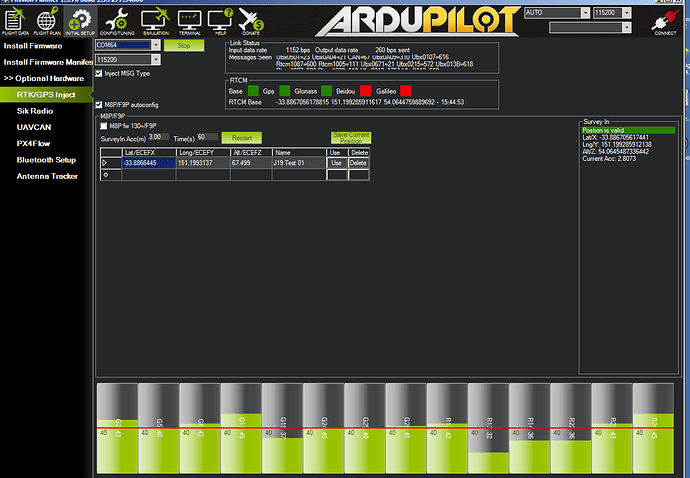Disable the M8P/F9P autoconfig checkbox
The image size is (690, 478).
98,104
